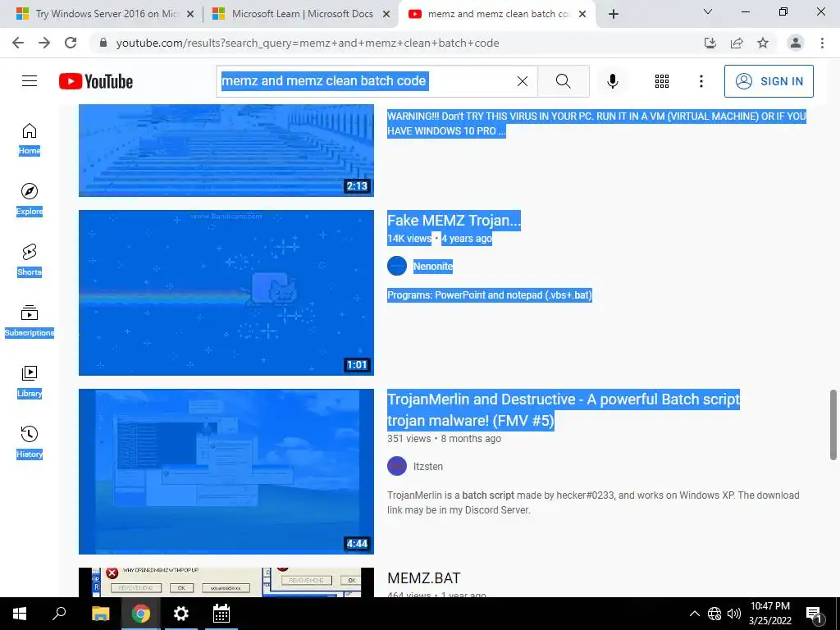
Task: Open Windows taskbar search
Action: [x=59, y=614]
